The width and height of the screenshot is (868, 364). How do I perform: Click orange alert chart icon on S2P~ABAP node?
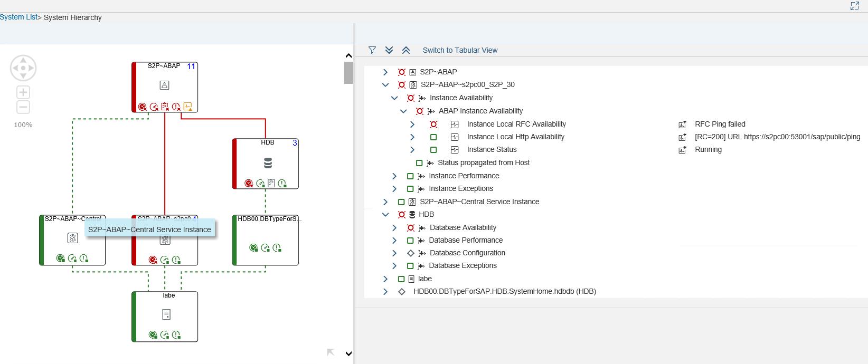[188, 107]
